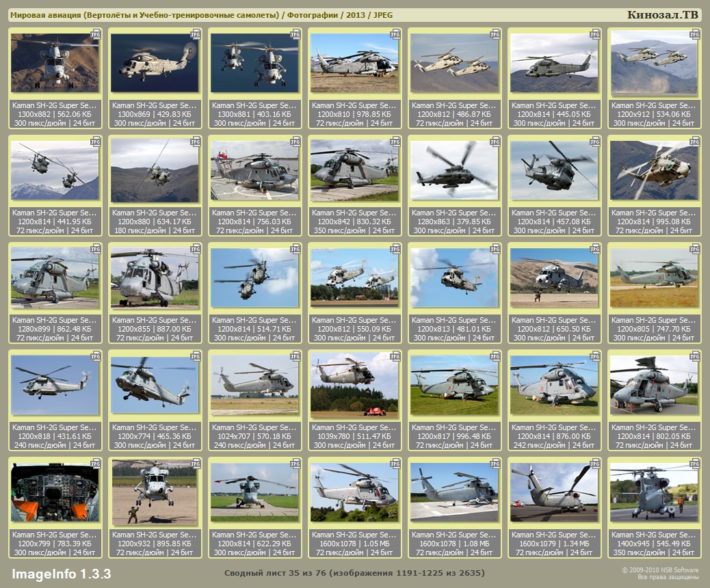Screen dimensions: 710x588
Task: Select the thumbnail with 180 пикс/дюйм resolution
Action: (154, 171)
